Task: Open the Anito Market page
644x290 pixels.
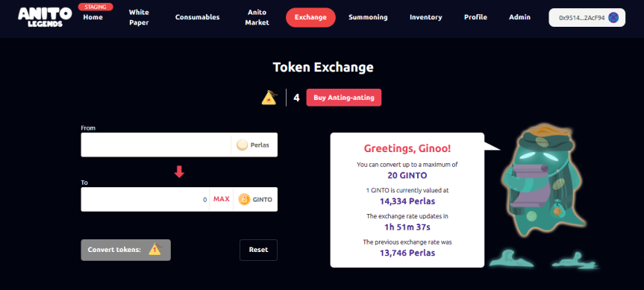Action: click(x=257, y=17)
